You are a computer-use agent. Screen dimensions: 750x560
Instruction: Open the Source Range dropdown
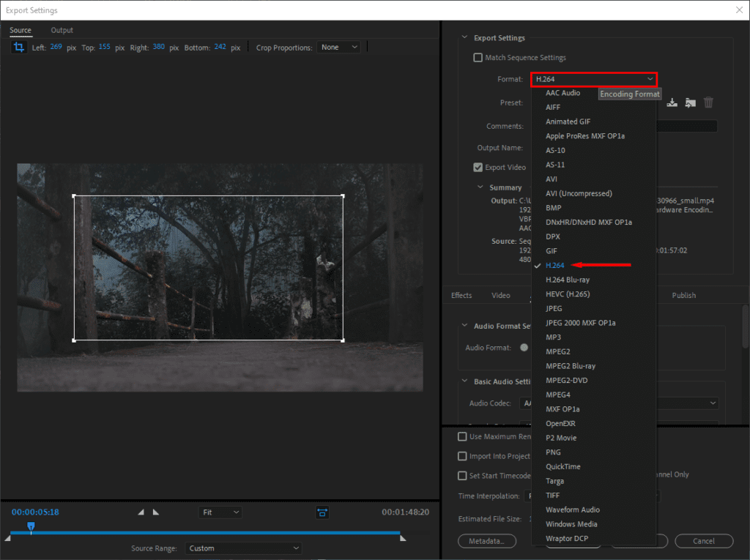[244, 548]
